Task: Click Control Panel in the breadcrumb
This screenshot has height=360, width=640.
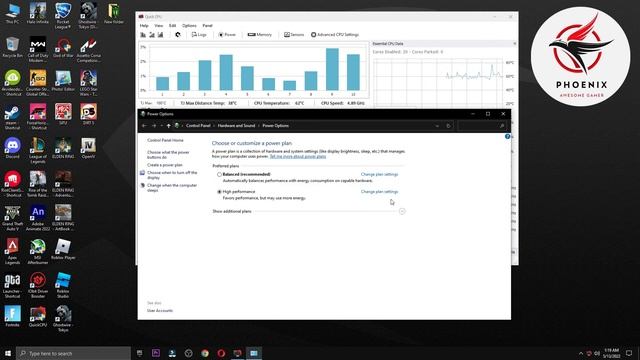Action: pyautogui.click(x=198, y=126)
